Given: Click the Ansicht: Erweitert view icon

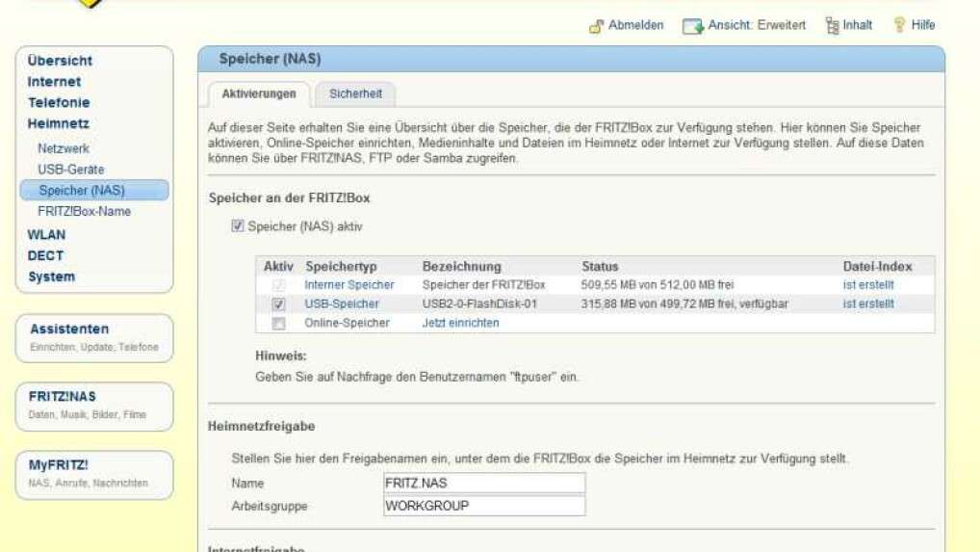Looking at the screenshot, I should click(693, 26).
